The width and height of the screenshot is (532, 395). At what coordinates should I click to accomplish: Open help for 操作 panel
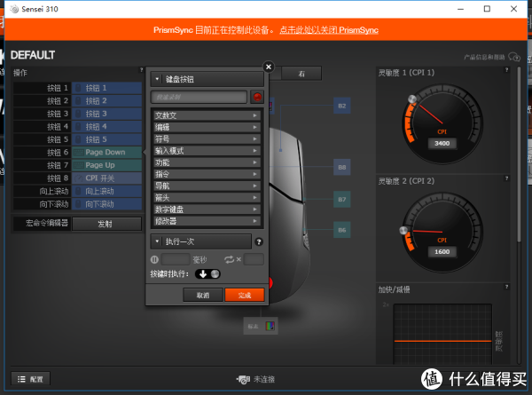[142, 70]
